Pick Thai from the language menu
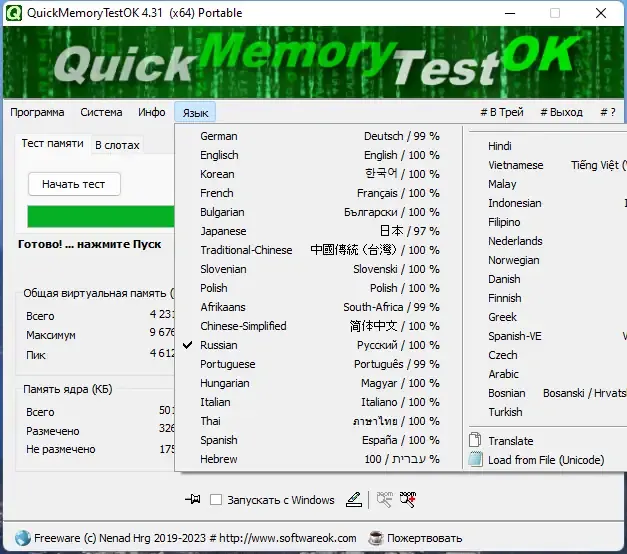The image size is (627, 554). (x=319, y=421)
